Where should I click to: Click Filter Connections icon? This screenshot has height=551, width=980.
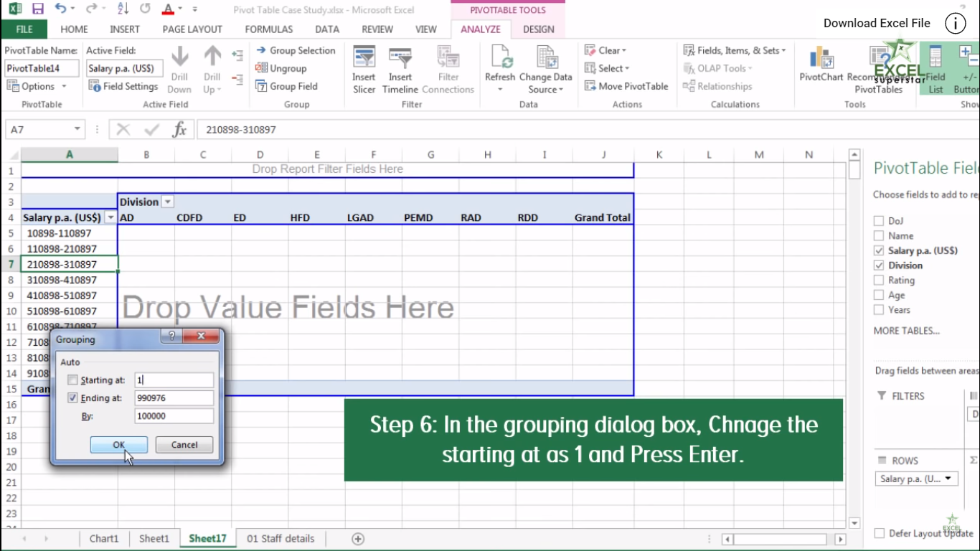448,57
